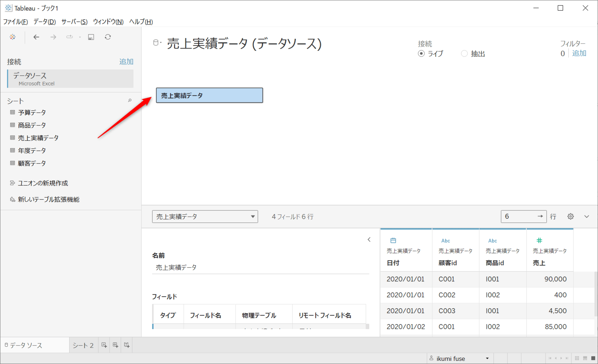Screen dimensions: 598x364
Task: Open the データ(D) menu
Action: (x=45, y=22)
